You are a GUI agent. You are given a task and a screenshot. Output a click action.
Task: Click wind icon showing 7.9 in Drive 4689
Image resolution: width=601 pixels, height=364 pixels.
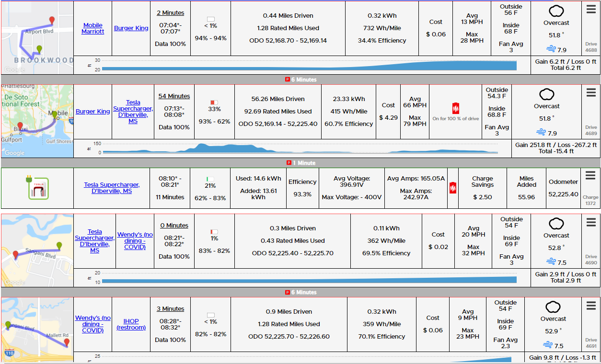coord(542,133)
